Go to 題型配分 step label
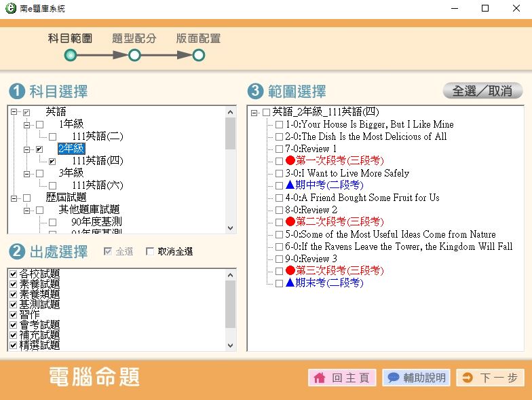The image size is (532, 400). pos(134,38)
